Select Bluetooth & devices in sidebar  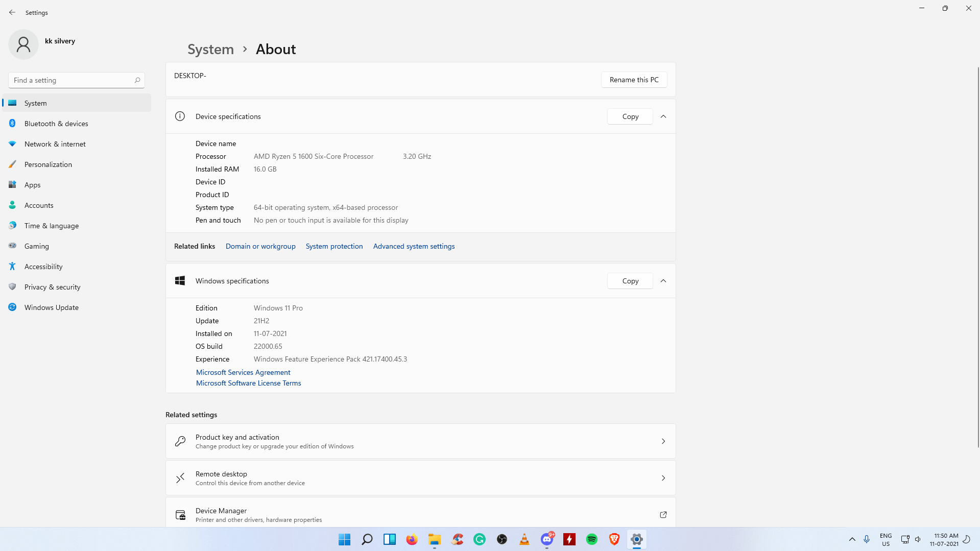[56, 124]
